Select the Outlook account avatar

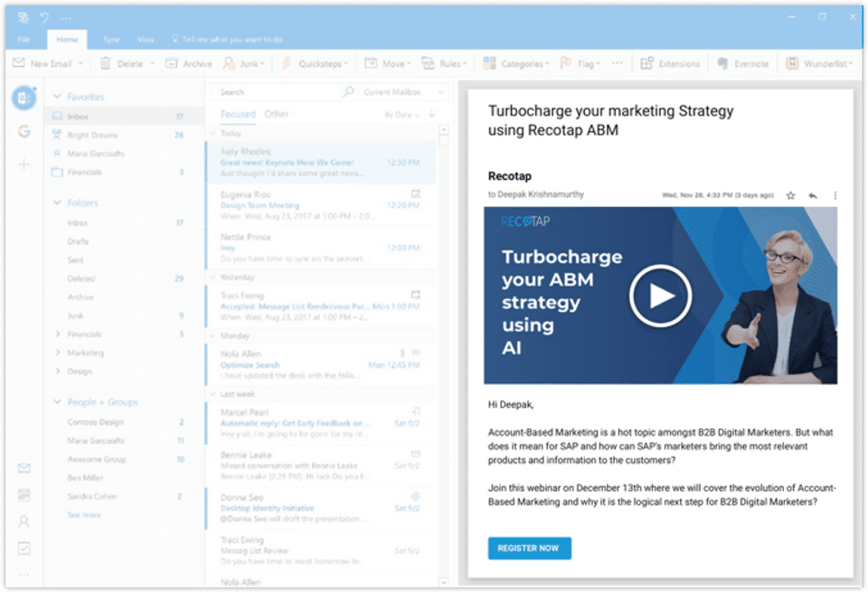tap(24, 98)
